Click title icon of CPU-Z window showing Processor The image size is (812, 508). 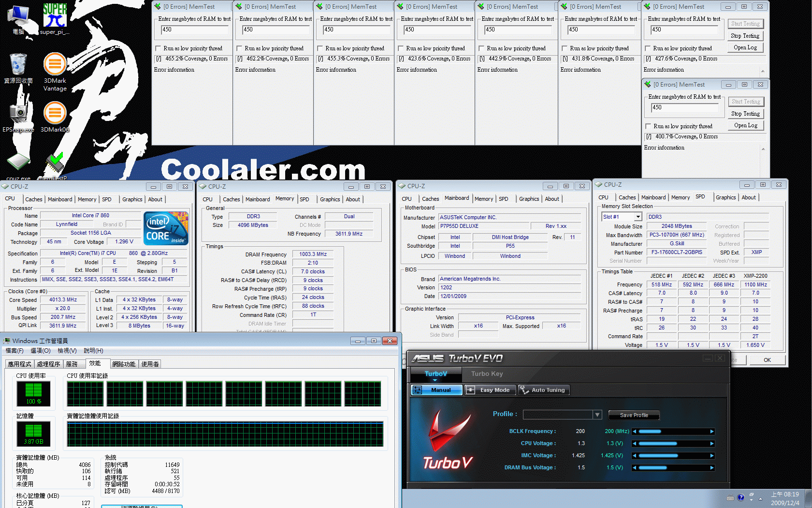point(5,186)
